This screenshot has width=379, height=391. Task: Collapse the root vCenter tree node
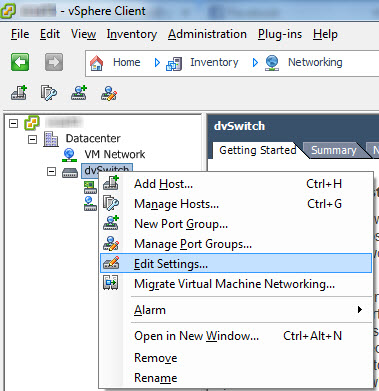click(x=13, y=124)
